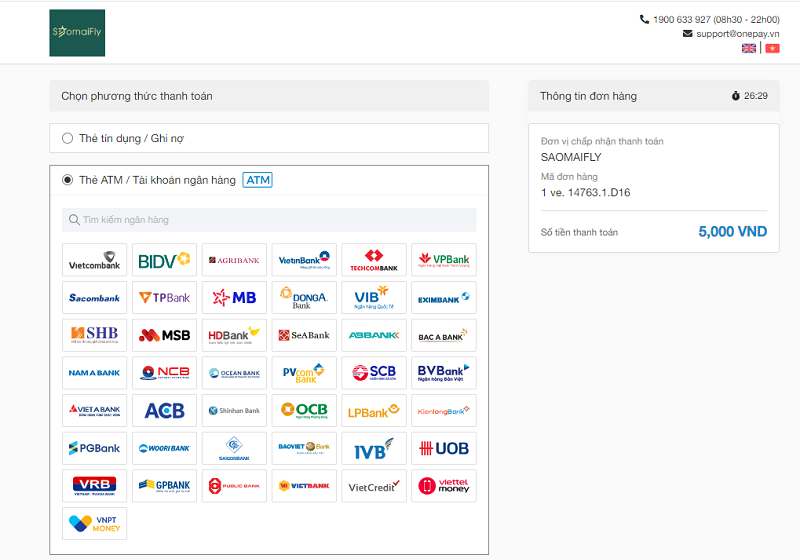Click the ATM badge label

(x=258, y=180)
